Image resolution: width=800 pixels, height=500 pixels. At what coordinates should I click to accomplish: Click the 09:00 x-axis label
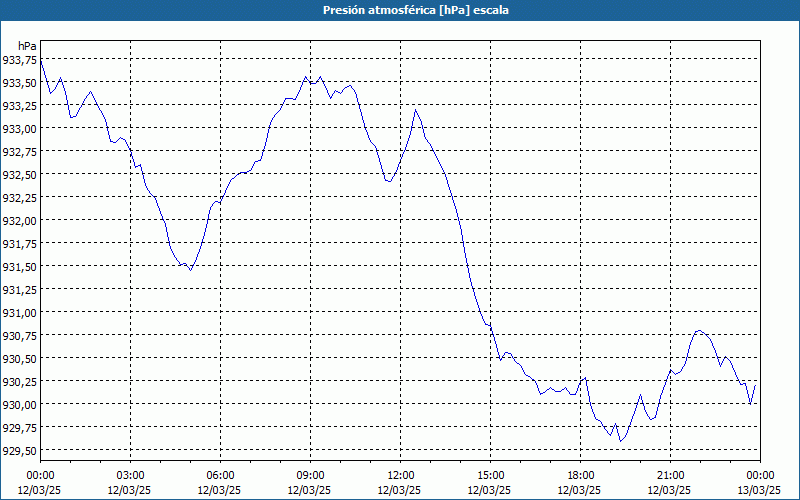tap(310, 476)
